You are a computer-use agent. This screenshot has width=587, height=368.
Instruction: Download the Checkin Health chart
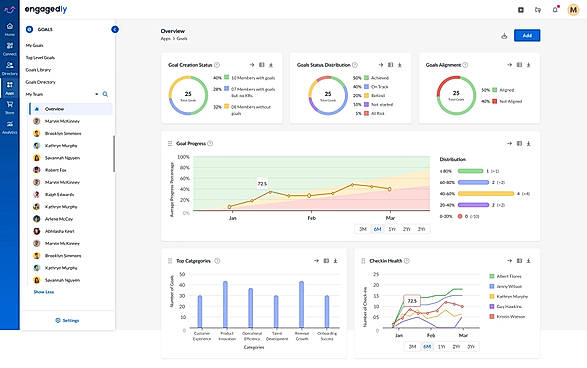[x=529, y=261]
